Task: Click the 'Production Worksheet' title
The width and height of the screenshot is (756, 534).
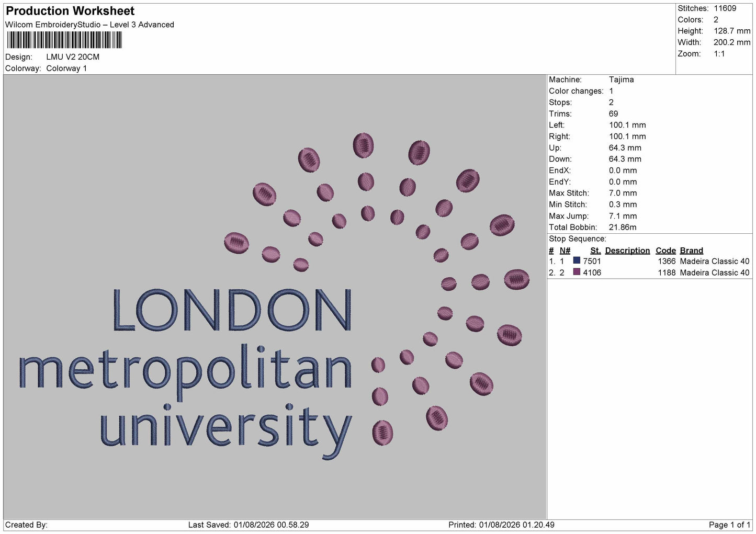Action: pyautogui.click(x=70, y=11)
